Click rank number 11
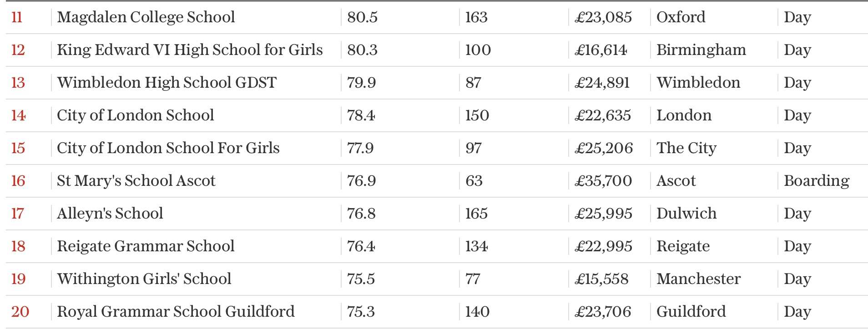 coord(17,17)
